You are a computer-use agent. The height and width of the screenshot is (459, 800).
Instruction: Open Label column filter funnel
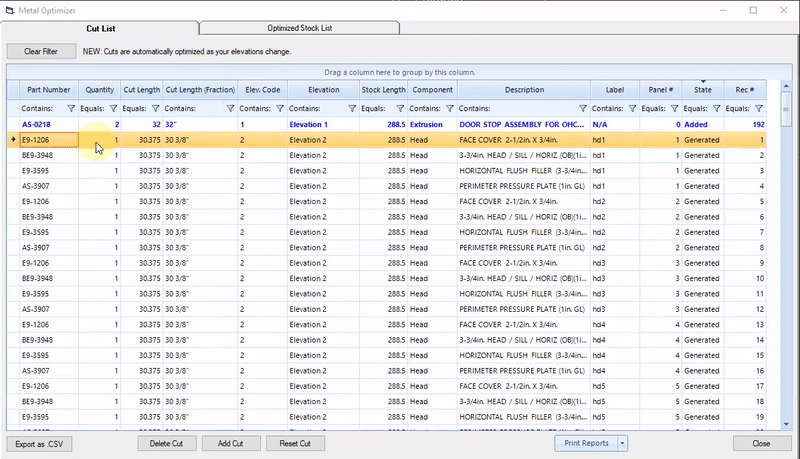click(632, 108)
